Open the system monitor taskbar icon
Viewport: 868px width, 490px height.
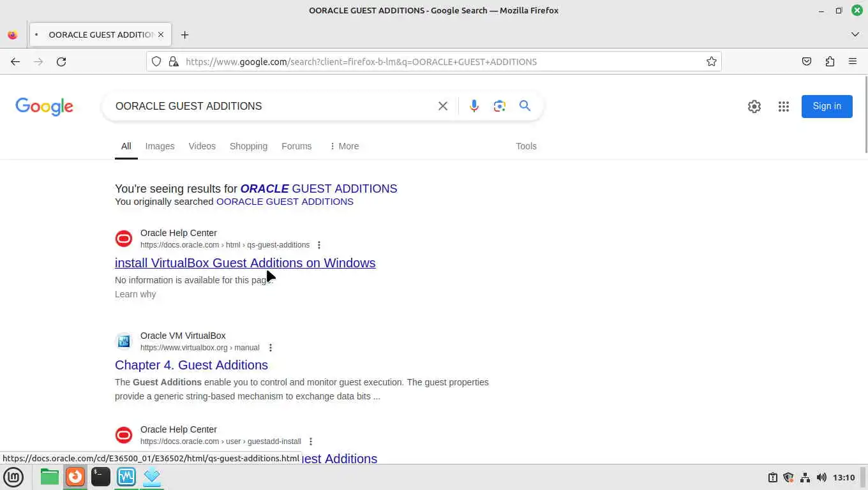coord(126,477)
